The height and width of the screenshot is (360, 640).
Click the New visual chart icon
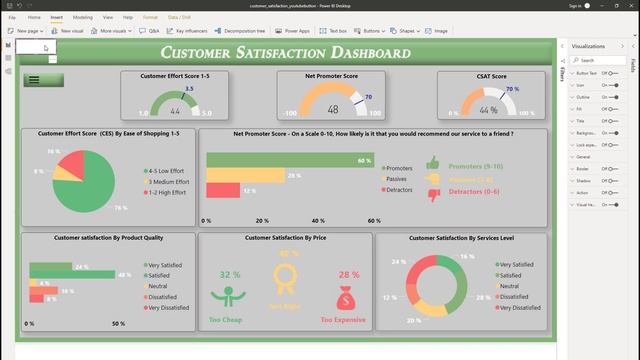pos(54,31)
